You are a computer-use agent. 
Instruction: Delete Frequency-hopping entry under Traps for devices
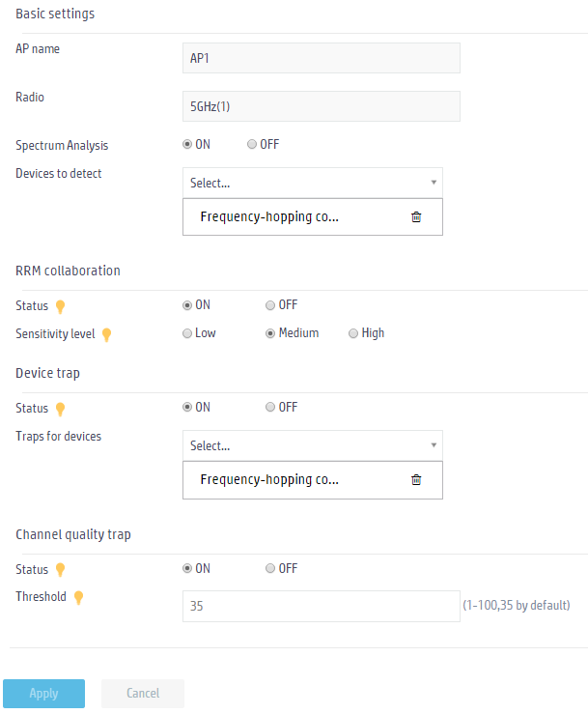tap(416, 479)
